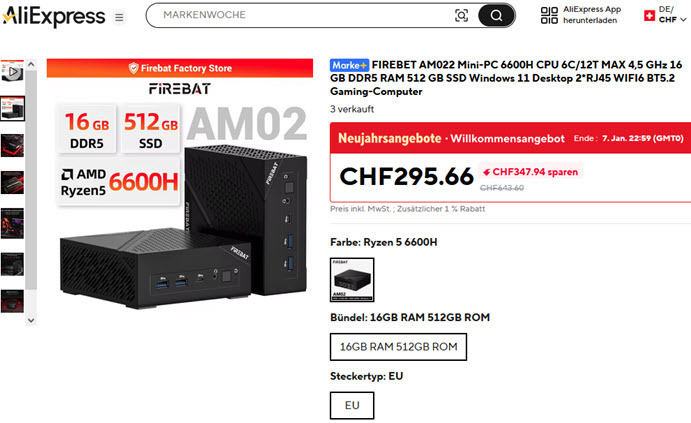Click the thumbnail strip vertical scrollbar

click(31, 176)
